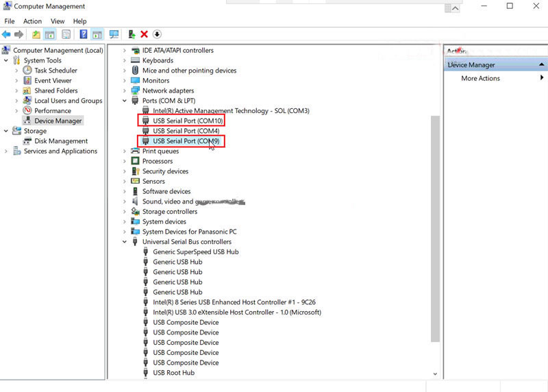This screenshot has width=548, height=392.
Task: Toggle the Show/Hide Action Pane icon
Action: click(97, 34)
